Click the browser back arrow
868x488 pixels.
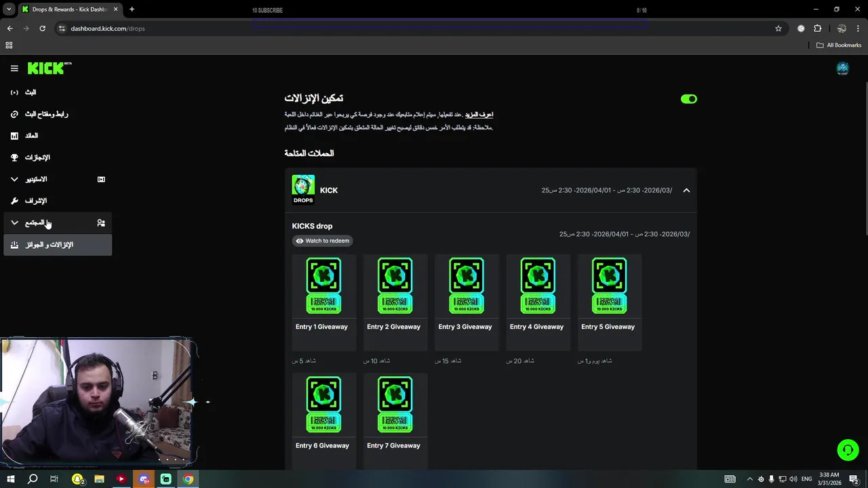[x=9, y=28]
